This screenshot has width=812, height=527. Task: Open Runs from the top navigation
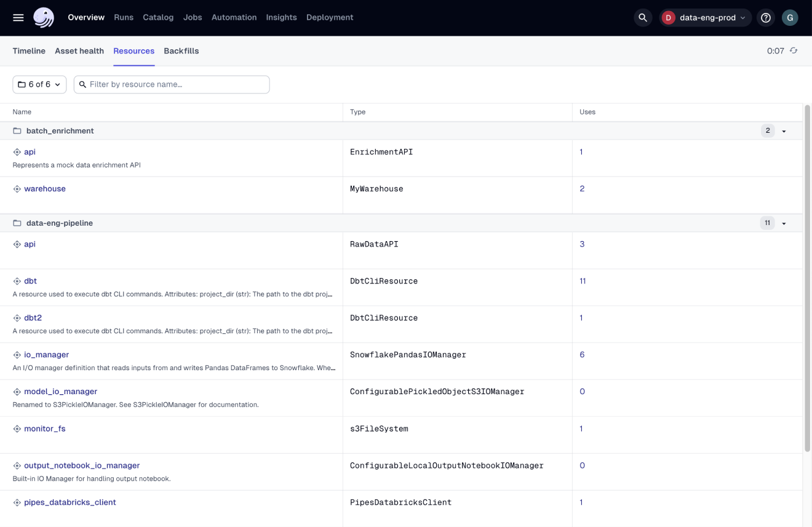tap(124, 17)
